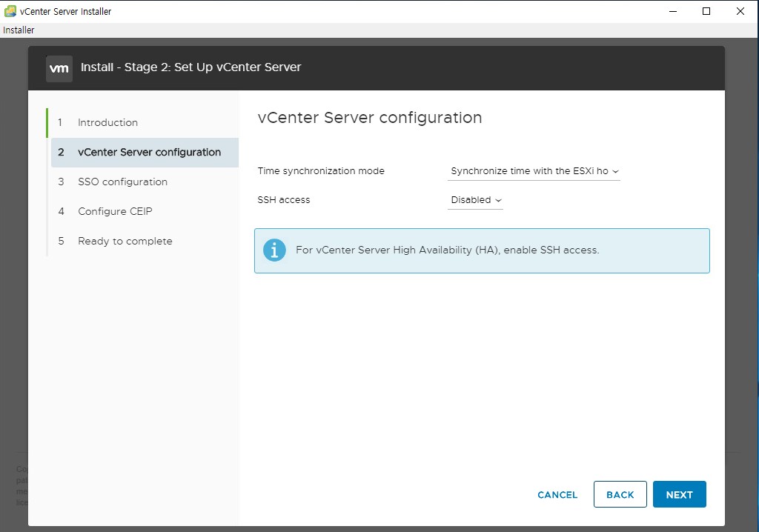This screenshot has width=759, height=532.
Task: Open Time synchronization mode dropdown
Action: pos(534,171)
